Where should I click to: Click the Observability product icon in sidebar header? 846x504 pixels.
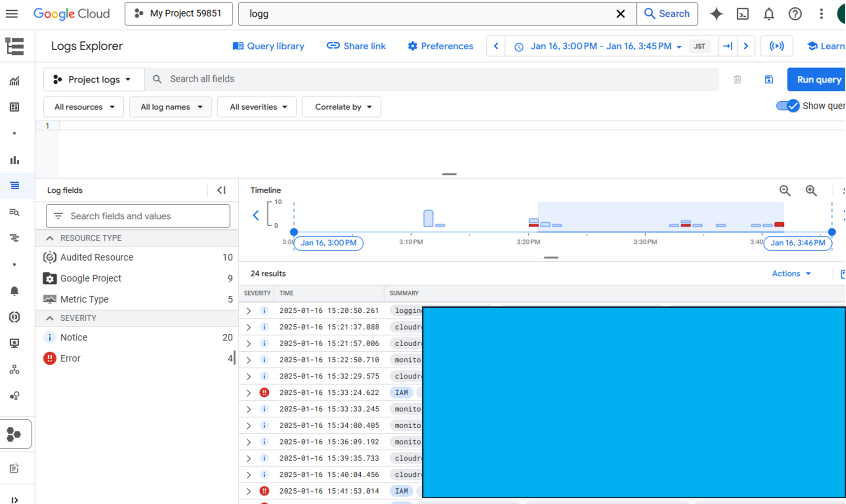pos(14,46)
